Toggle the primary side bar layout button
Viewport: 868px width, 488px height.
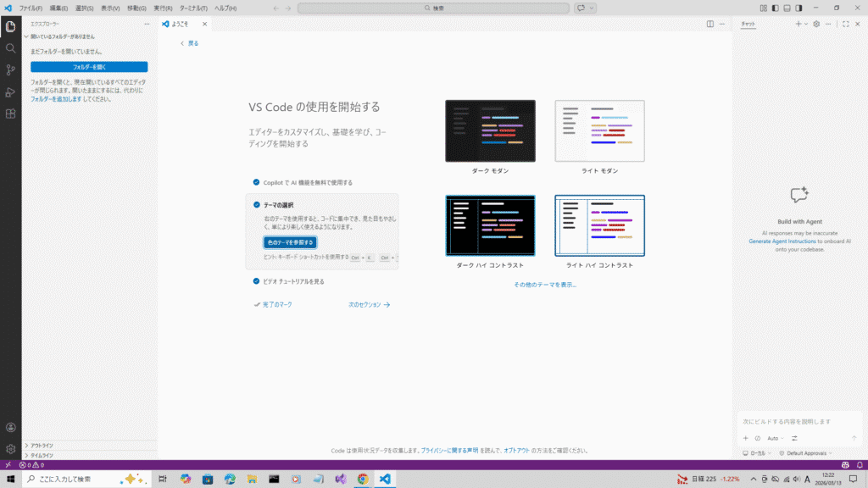[x=775, y=8]
